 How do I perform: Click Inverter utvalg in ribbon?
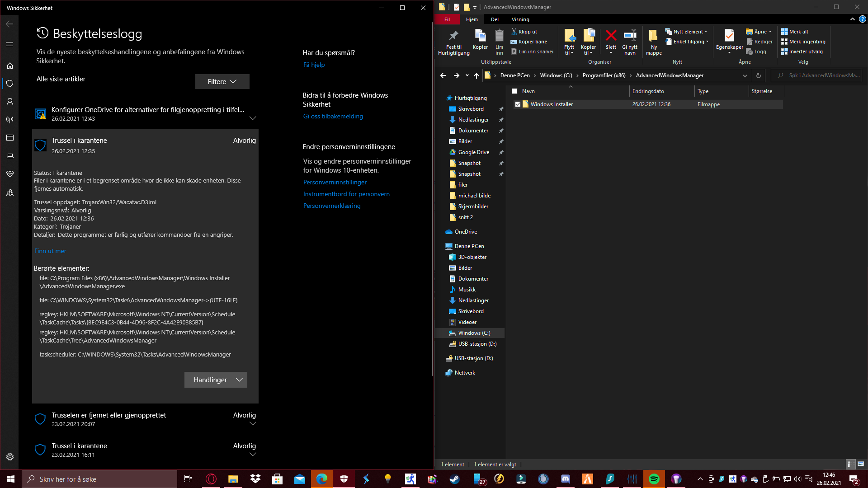tap(802, 52)
